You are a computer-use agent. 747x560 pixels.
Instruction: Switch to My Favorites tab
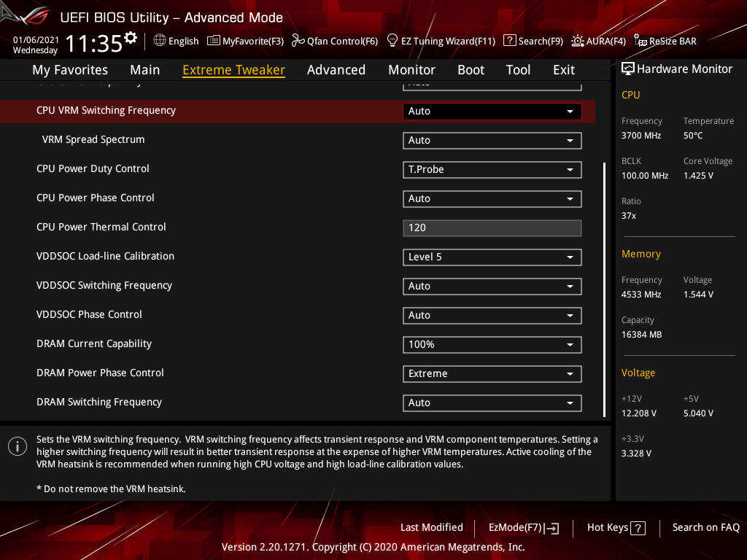point(70,70)
